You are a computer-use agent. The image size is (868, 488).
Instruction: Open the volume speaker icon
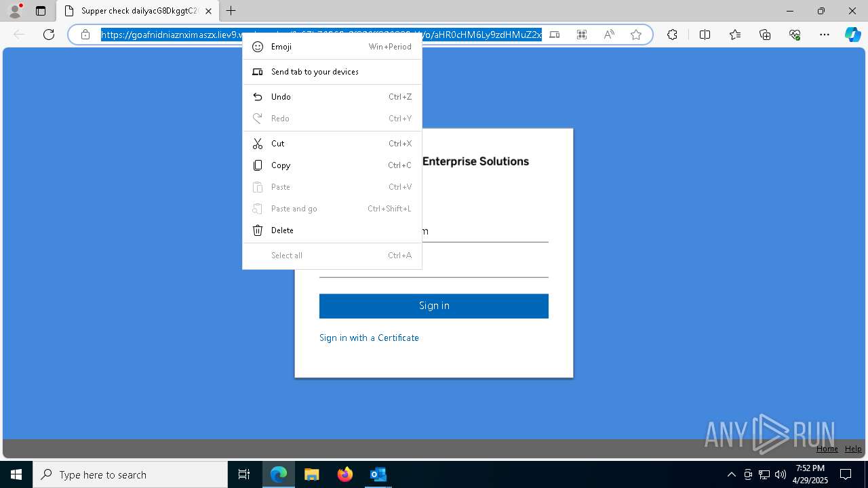pos(781,474)
